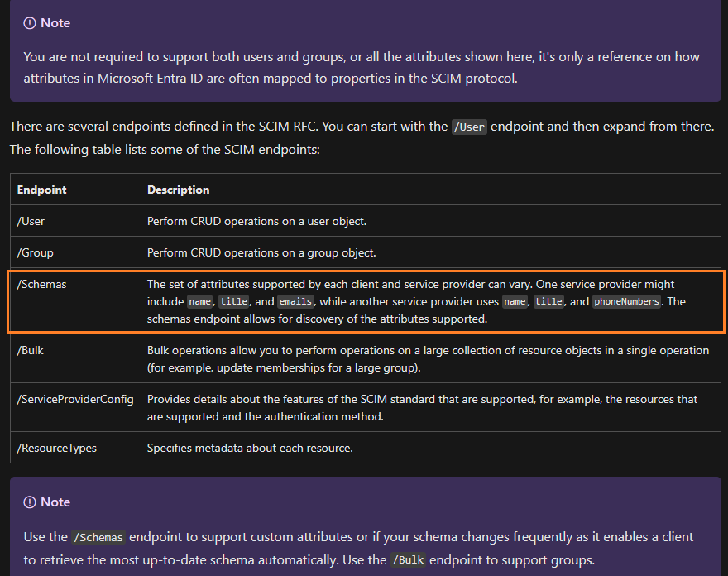
Task: Click the /User inline code in the paragraph
Action: (x=469, y=127)
